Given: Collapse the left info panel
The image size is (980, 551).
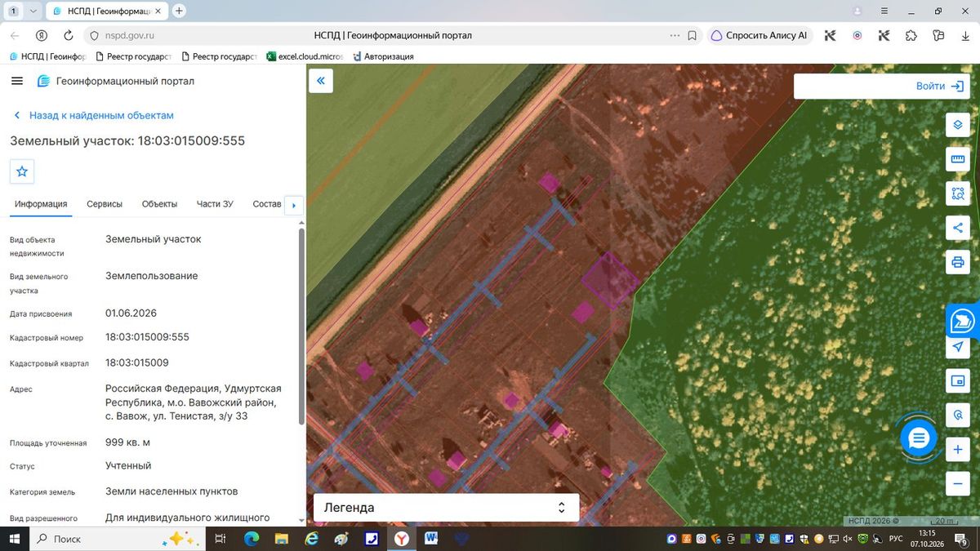Looking at the screenshot, I should click(x=321, y=81).
